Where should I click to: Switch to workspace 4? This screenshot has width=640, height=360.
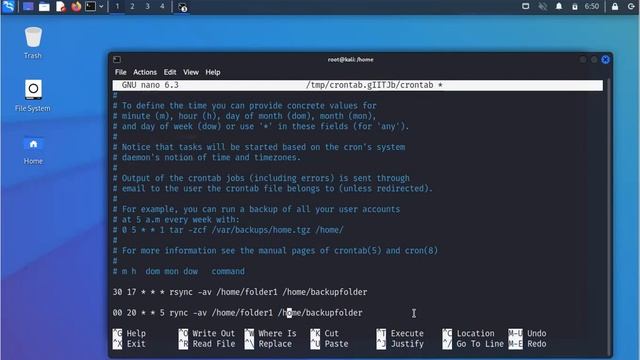click(162, 7)
